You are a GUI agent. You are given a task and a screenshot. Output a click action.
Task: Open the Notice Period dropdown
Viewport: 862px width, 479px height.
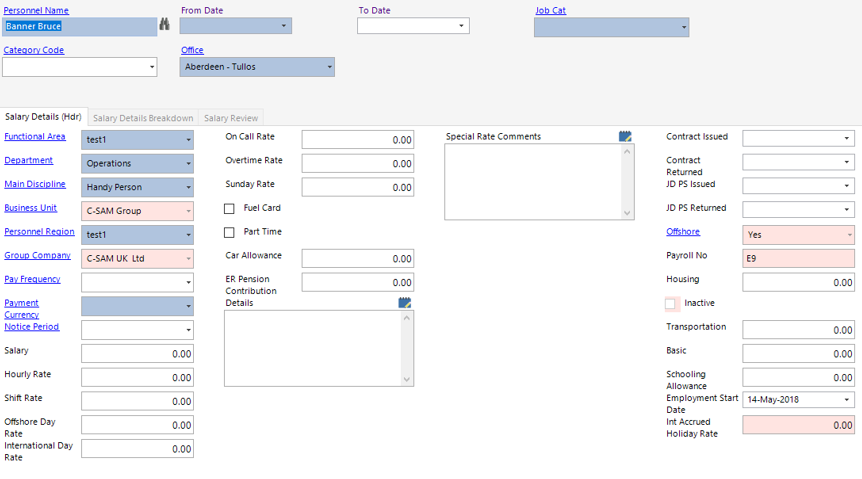(188, 330)
